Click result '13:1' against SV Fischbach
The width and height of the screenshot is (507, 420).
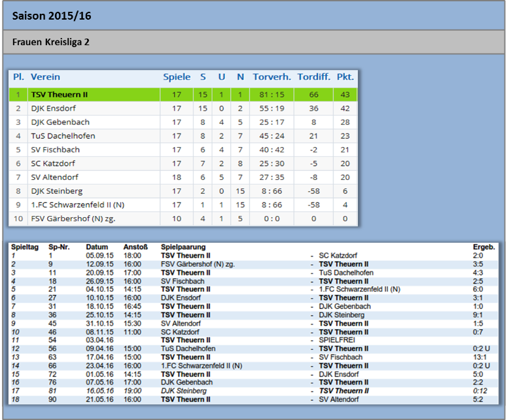[x=480, y=357]
